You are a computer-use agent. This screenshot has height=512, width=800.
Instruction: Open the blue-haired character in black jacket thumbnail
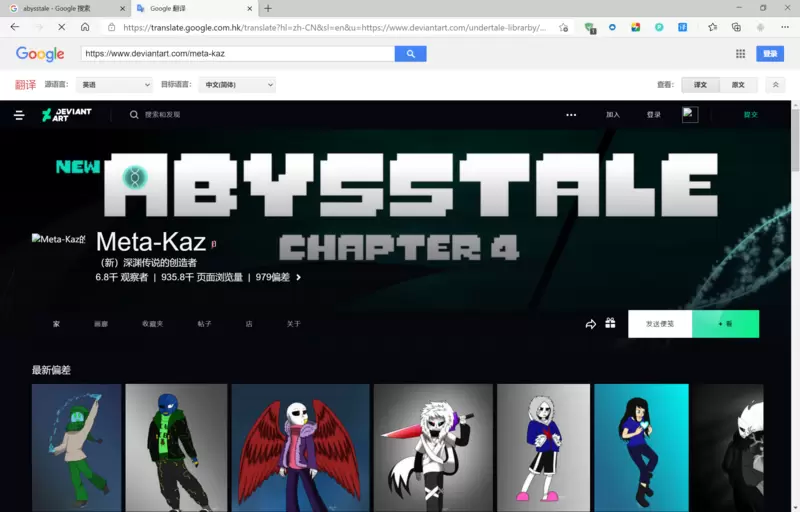coord(176,448)
